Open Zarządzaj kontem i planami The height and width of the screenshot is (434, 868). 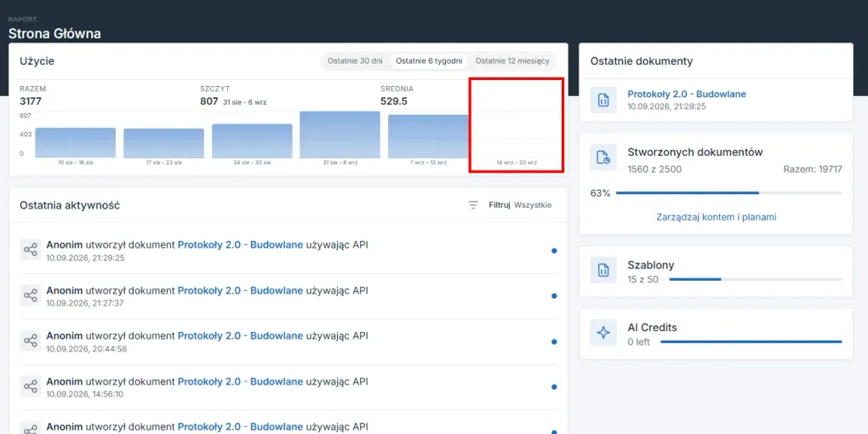pyautogui.click(x=717, y=217)
